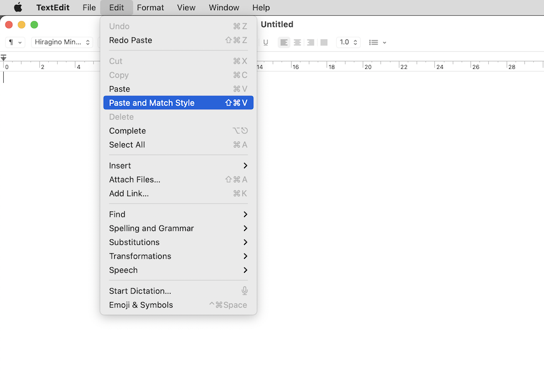The image size is (544, 392).
Task: Open the TextEdit application menu
Action: (53, 7)
